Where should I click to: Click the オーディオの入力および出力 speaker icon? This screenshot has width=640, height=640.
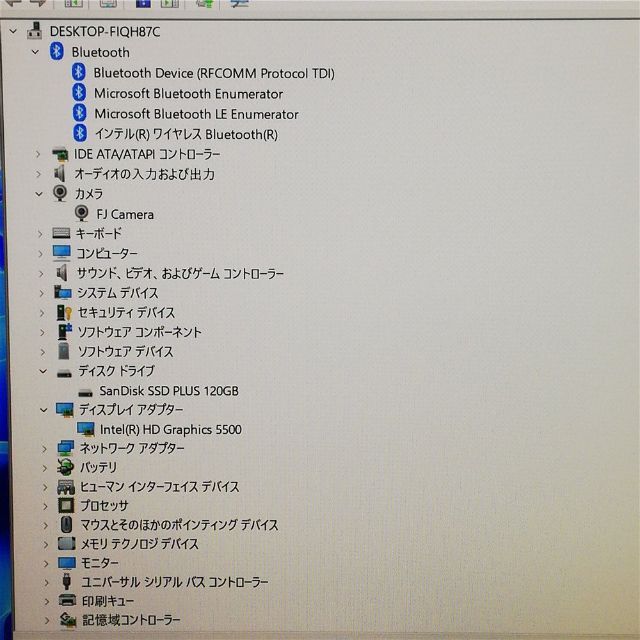60,173
